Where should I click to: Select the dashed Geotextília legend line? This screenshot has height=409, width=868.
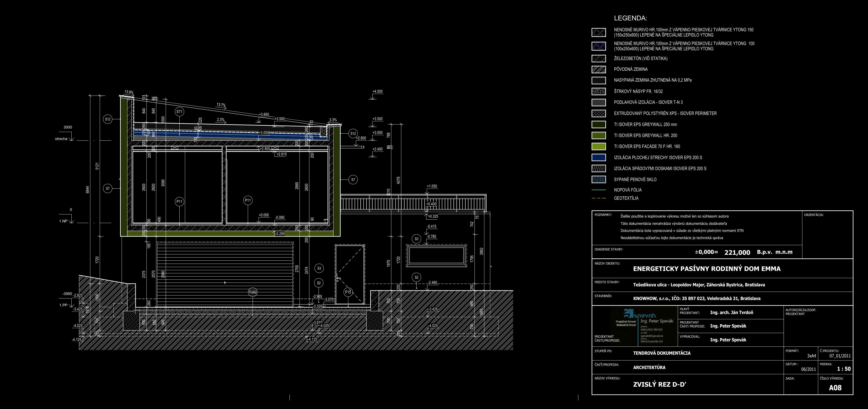tap(598, 198)
